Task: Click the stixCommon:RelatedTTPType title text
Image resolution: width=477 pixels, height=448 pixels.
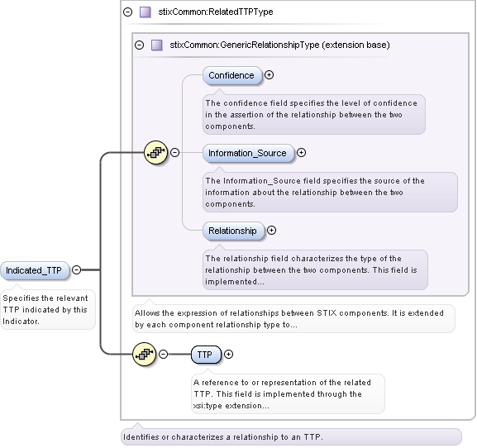Action: pos(216,12)
